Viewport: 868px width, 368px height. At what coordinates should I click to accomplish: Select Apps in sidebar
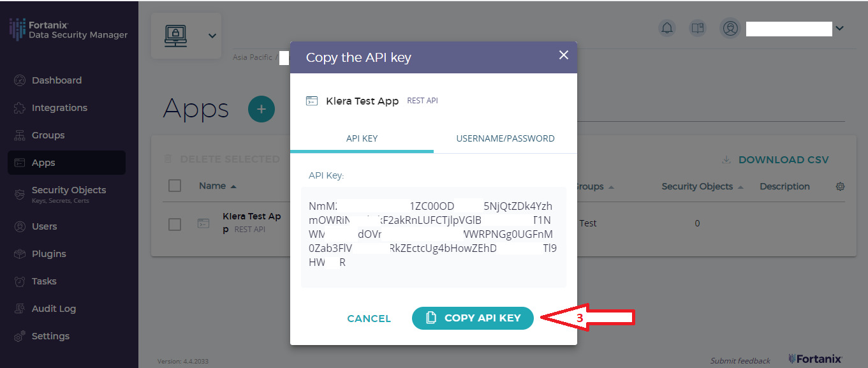[x=66, y=163]
